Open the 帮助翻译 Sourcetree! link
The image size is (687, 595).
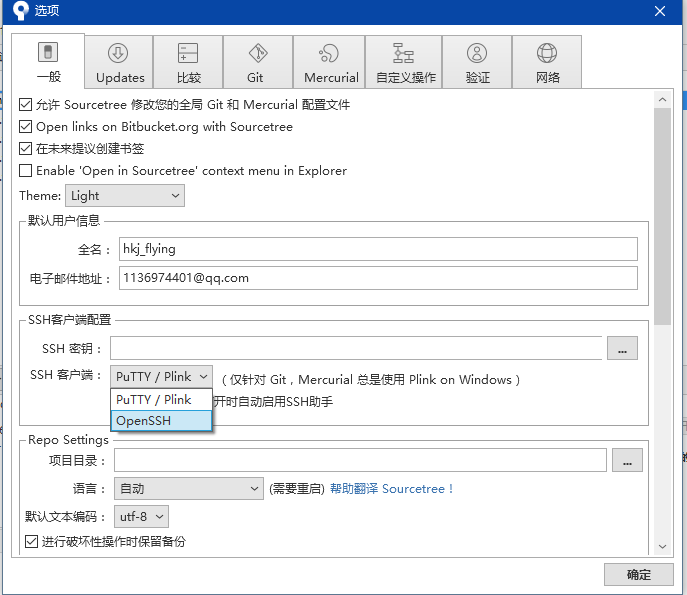tap(391, 489)
